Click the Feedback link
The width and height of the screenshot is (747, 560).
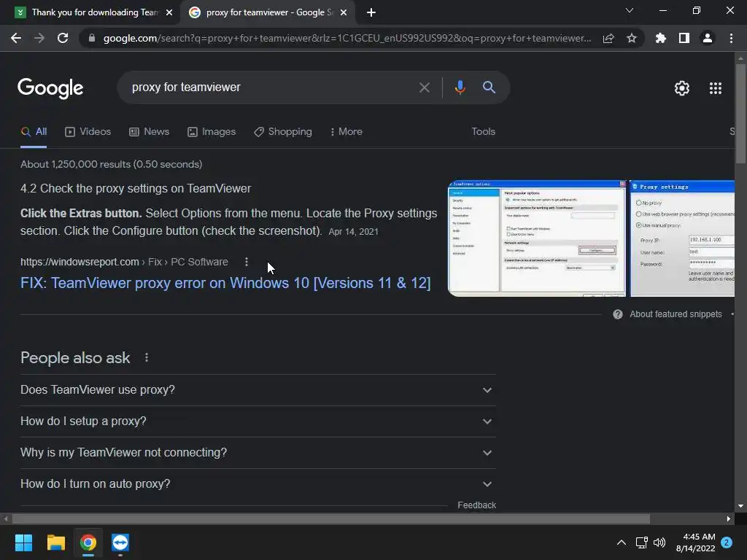tap(476, 505)
